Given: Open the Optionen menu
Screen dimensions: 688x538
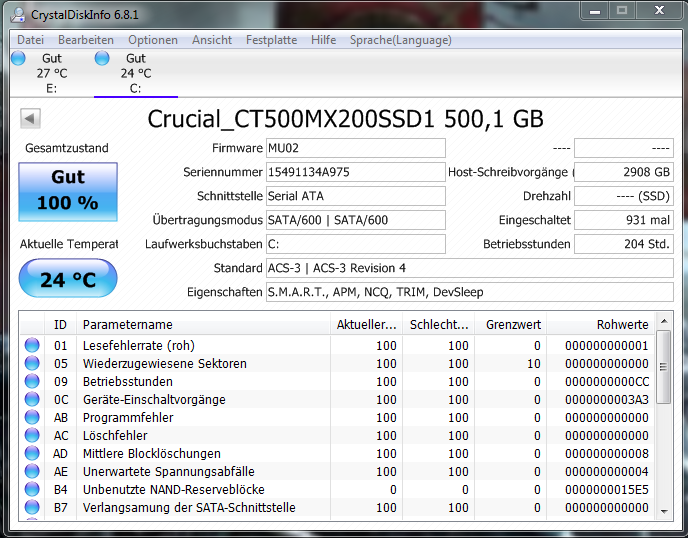Looking at the screenshot, I should pyautogui.click(x=153, y=40).
